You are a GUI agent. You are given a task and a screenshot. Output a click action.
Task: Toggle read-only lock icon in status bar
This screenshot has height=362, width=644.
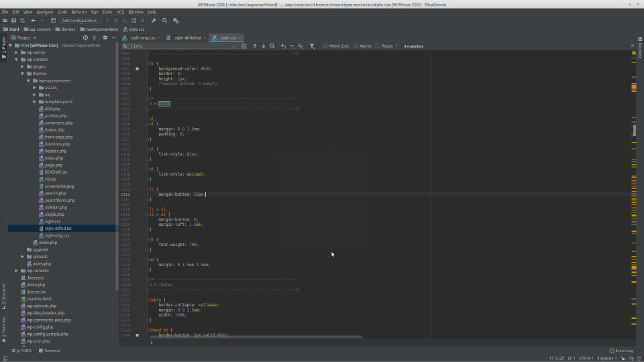pyautogui.click(x=623, y=358)
